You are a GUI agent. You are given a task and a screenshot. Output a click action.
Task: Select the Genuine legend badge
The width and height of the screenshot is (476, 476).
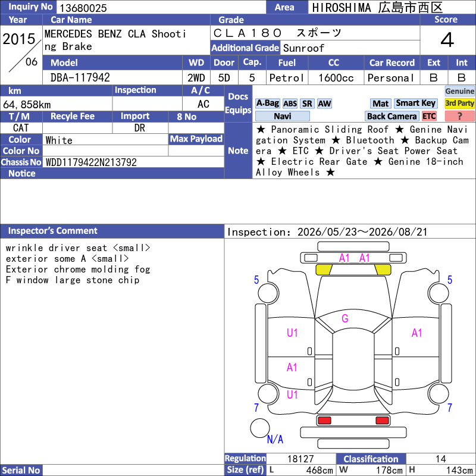coord(459,91)
